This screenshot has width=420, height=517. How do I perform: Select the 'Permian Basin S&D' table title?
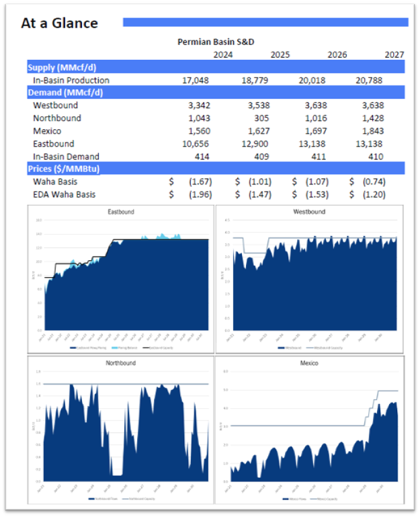click(216, 42)
